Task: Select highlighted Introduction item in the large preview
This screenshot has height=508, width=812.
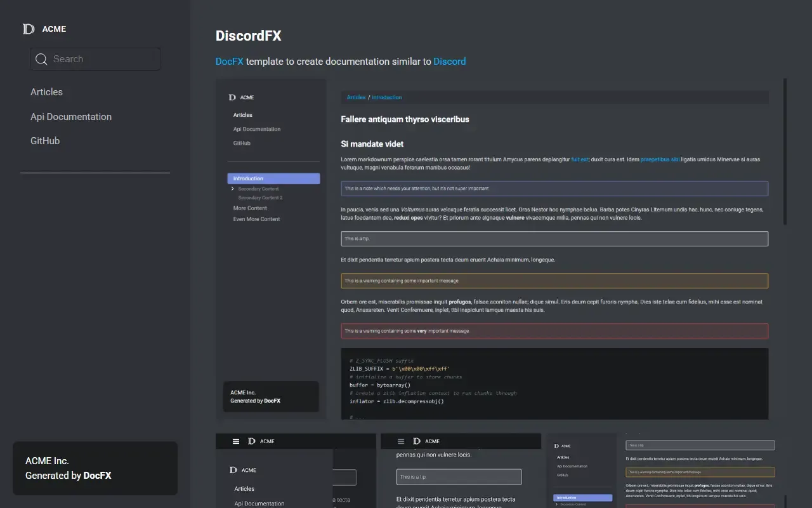Action: (x=273, y=178)
